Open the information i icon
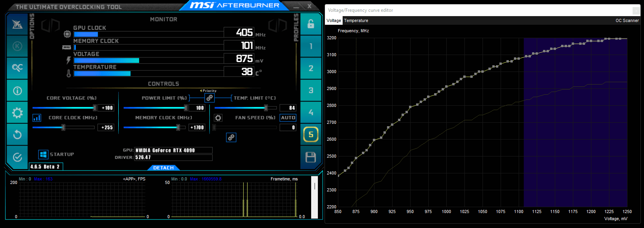Screen dimensions: 644x228 (x=17, y=90)
